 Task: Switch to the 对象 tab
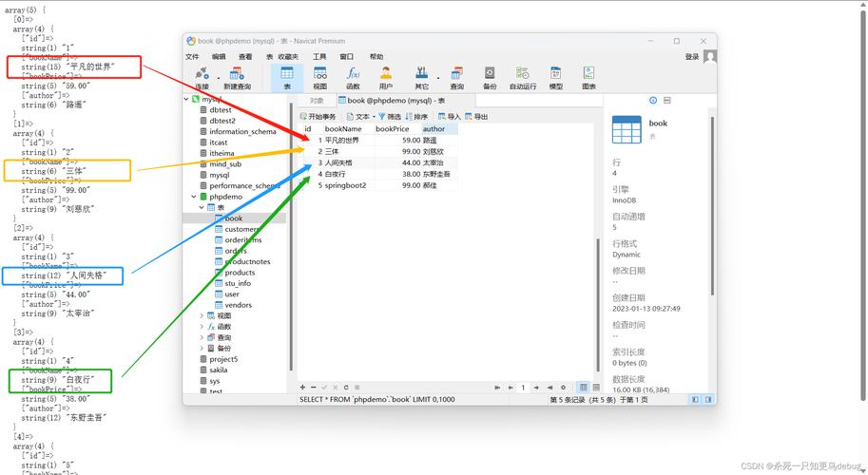tap(317, 101)
